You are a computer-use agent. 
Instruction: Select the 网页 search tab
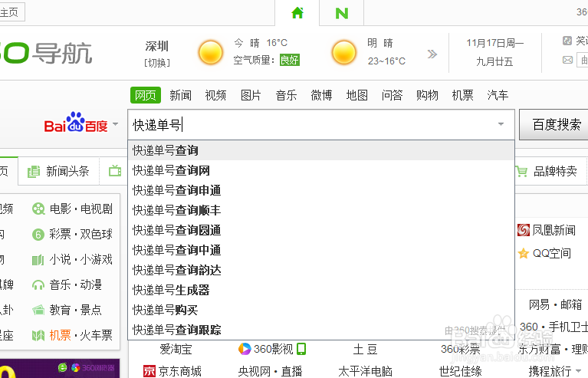(x=146, y=95)
